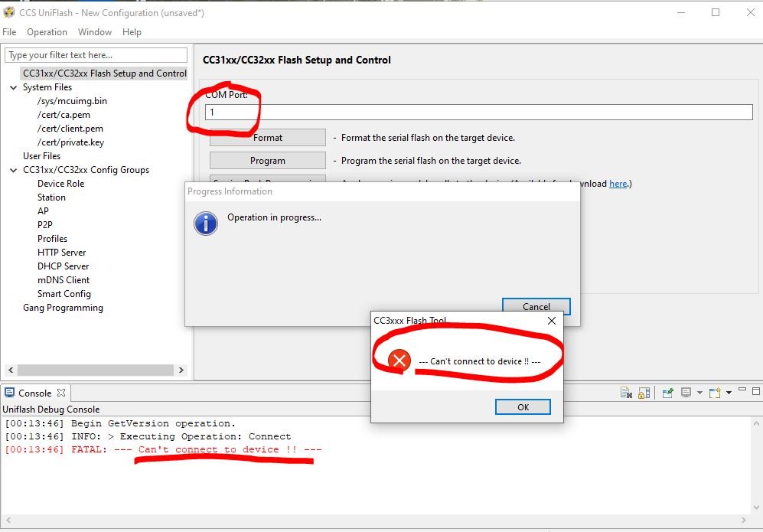Open HTTP Server config group

(62, 252)
